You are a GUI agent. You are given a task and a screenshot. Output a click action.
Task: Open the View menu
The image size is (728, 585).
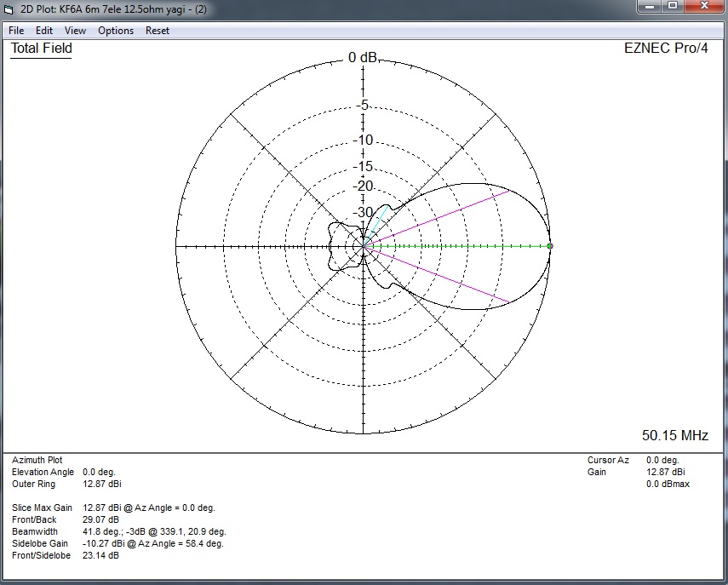[75, 31]
